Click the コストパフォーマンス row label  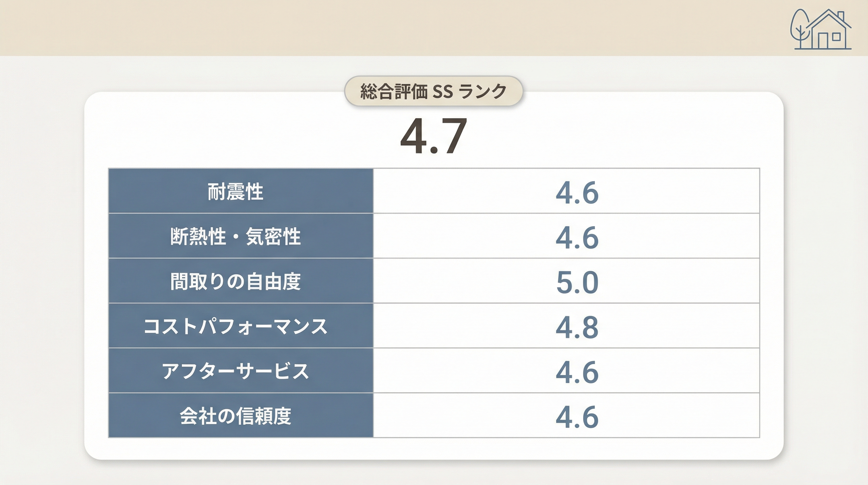[235, 326]
